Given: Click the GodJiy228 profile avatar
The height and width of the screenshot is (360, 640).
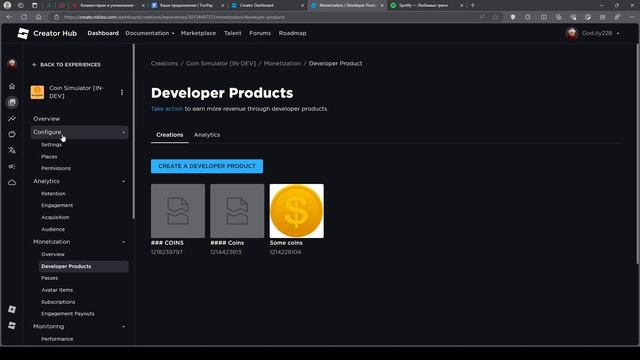Looking at the screenshot, I should [572, 33].
